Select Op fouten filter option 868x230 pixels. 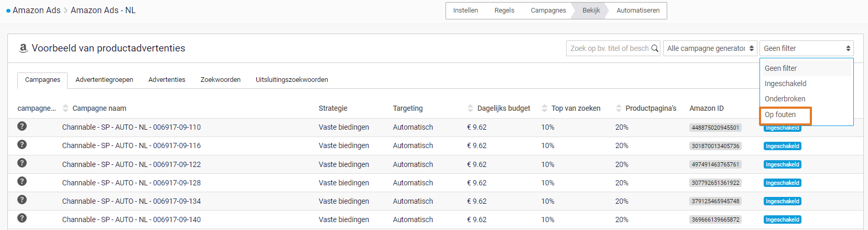coord(807,114)
